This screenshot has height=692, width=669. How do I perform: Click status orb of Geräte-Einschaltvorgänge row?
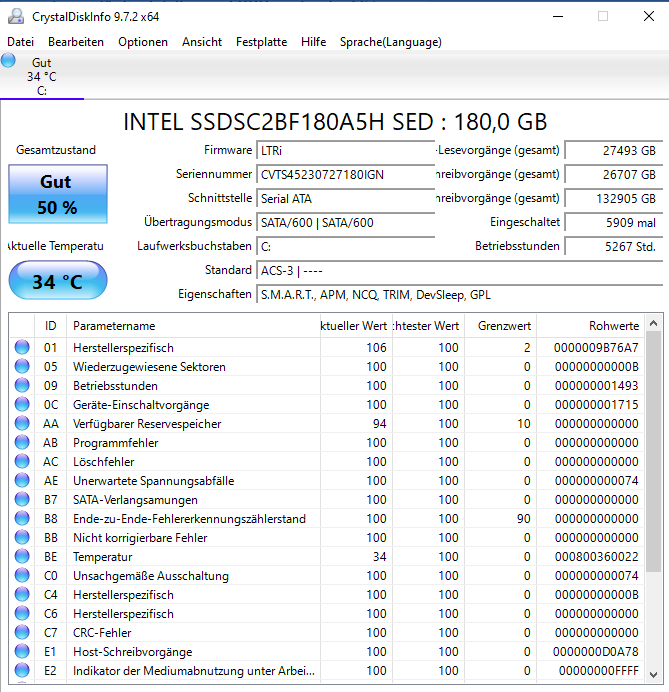tap(22, 404)
